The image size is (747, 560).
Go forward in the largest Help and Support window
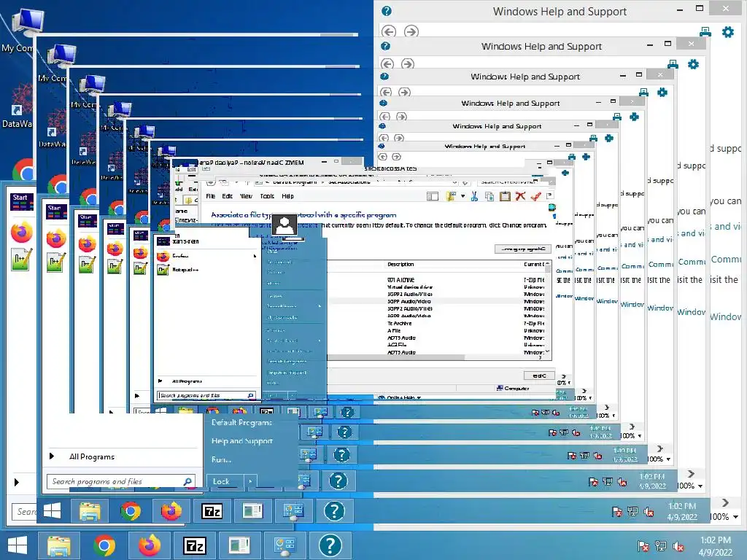pyautogui.click(x=411, y=31)
